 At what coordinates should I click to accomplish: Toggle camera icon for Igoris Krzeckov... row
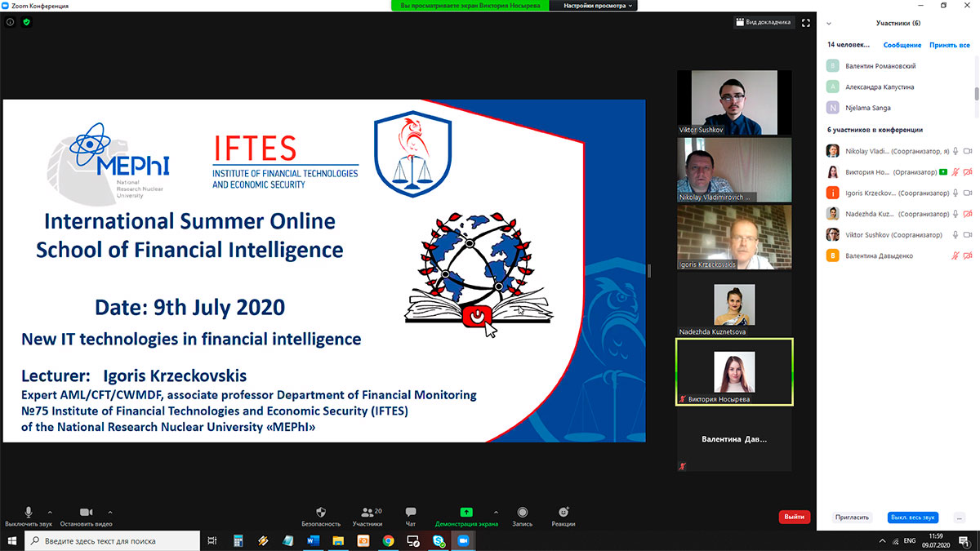point(968,193)
